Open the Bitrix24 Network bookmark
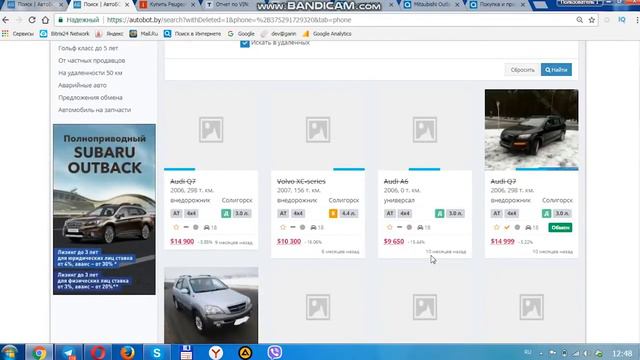Viewport: 640px width, 360px height. [64, 34]
